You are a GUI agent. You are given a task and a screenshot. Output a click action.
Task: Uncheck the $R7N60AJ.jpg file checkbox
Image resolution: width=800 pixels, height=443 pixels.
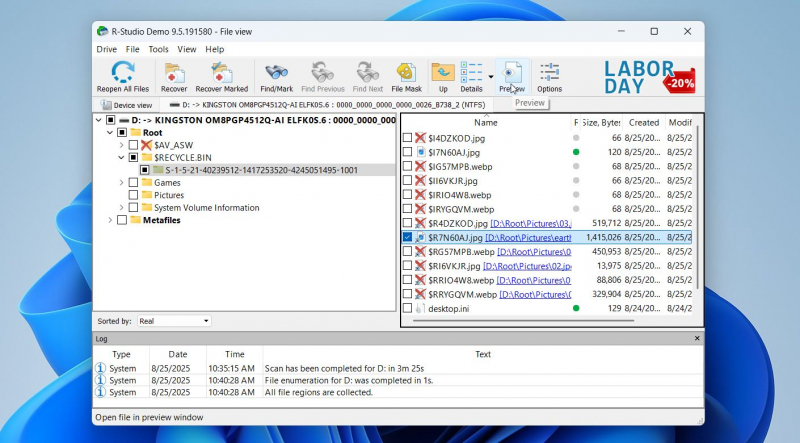click(407, 237)
